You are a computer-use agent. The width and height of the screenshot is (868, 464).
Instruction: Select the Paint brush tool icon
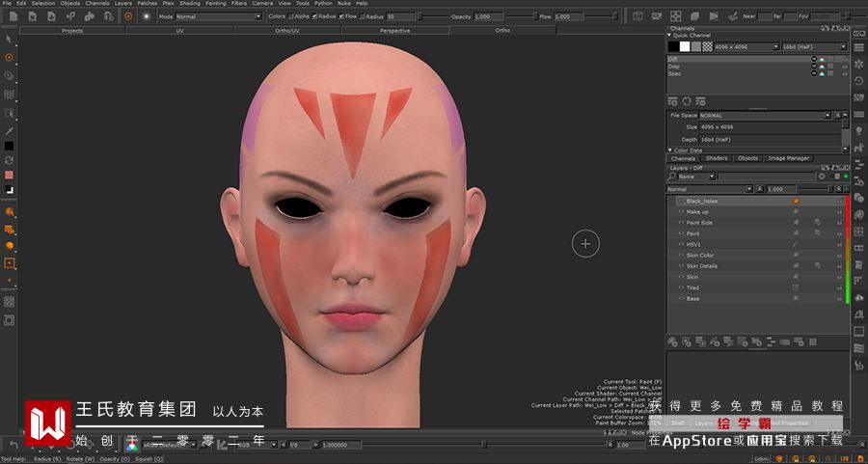coord(128,16)
